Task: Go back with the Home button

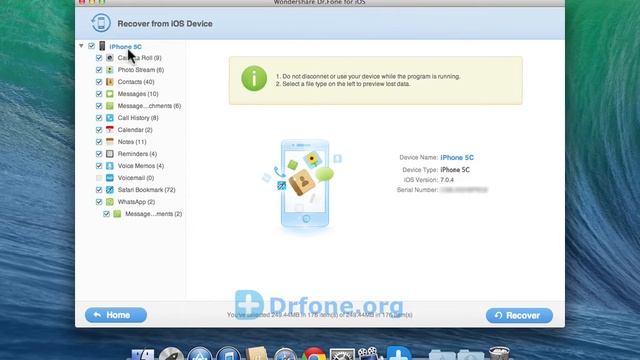Action: coord(116,315)
